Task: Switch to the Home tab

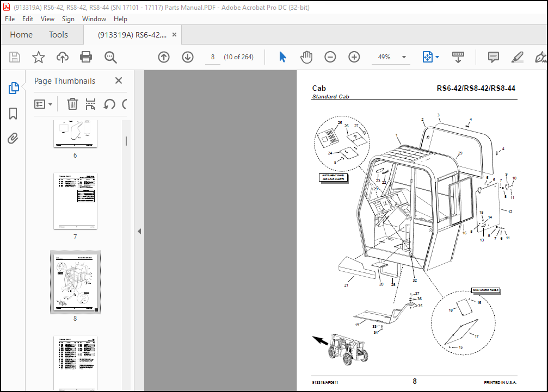Action: pyautogui.click(x=21, y=35)
